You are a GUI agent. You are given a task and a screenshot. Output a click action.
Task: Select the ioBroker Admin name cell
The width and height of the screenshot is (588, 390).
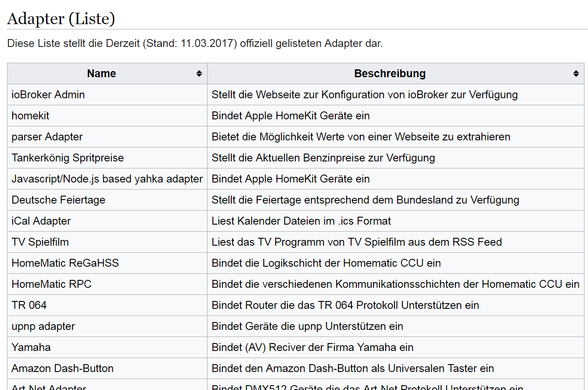click(x=48, y=95)
